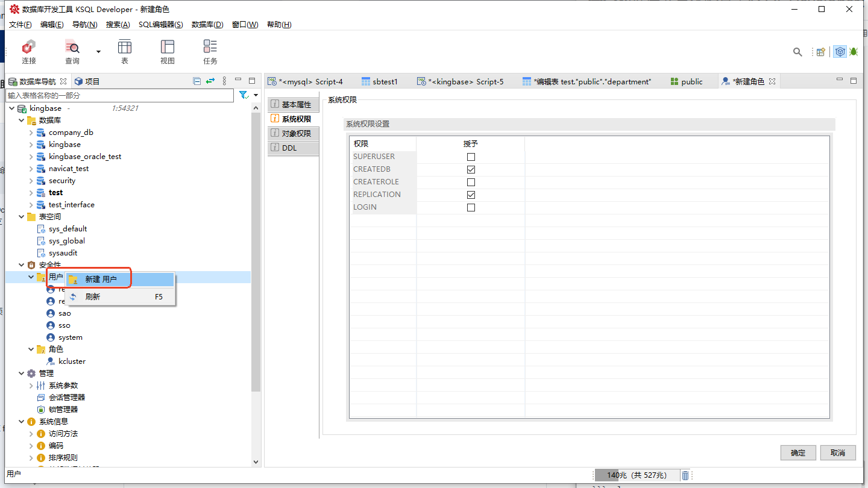
Task: Close the 新建角色 editor tab via its X
Action: [772, 81]
